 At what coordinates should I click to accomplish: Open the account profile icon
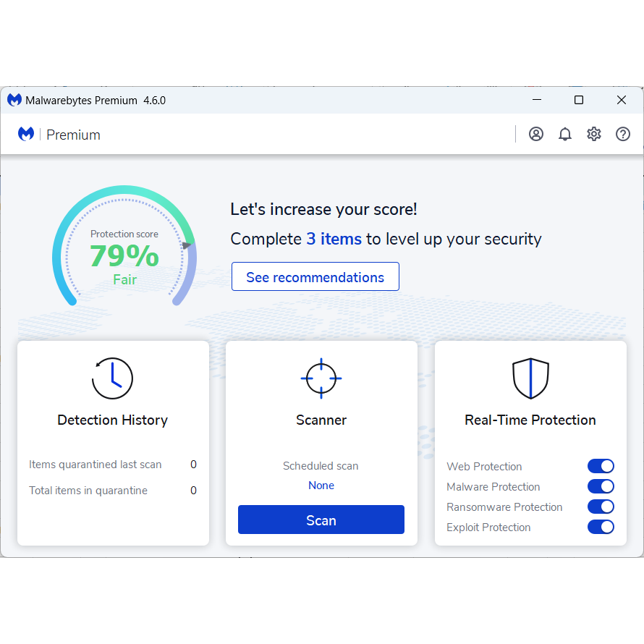(535, 134)
